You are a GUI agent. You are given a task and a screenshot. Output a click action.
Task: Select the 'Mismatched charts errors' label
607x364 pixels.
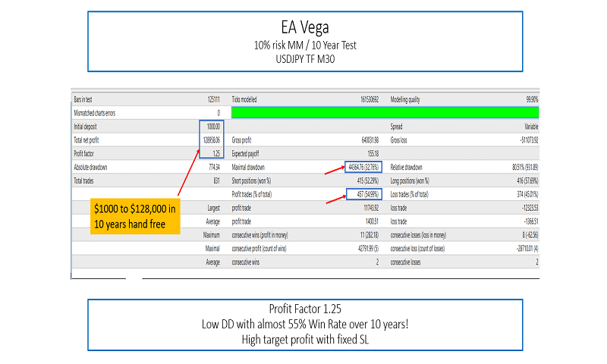click(x=94, y=113)
